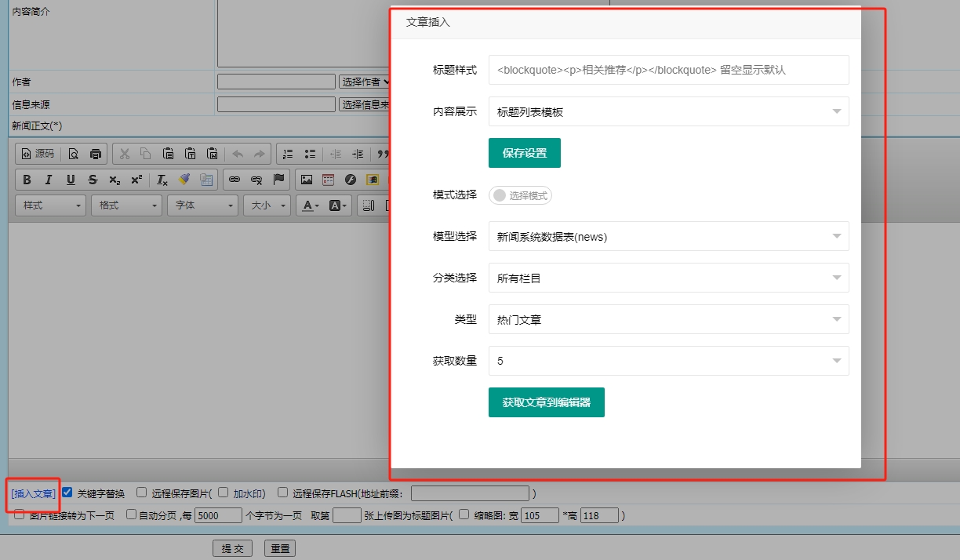This screenshot has width=960, height=560.
Task: Enable the 自动分页 checkbox
Action: [130, 515]
